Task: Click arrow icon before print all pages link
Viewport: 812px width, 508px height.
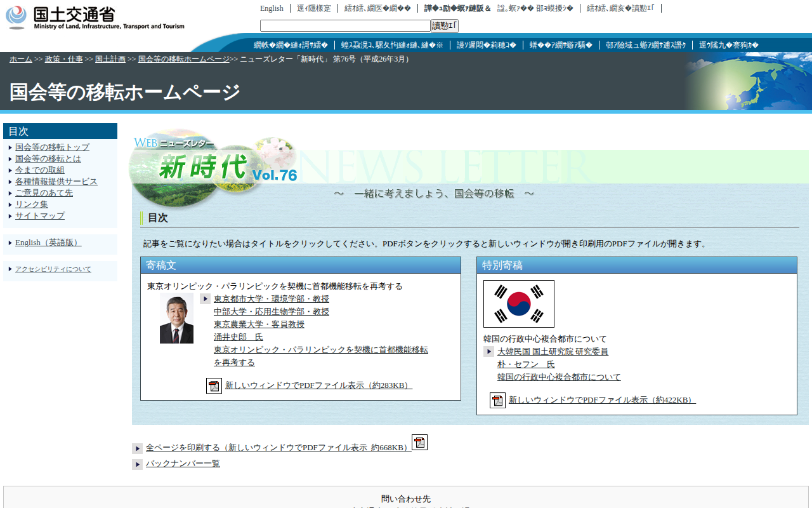Action: point(137,448)
